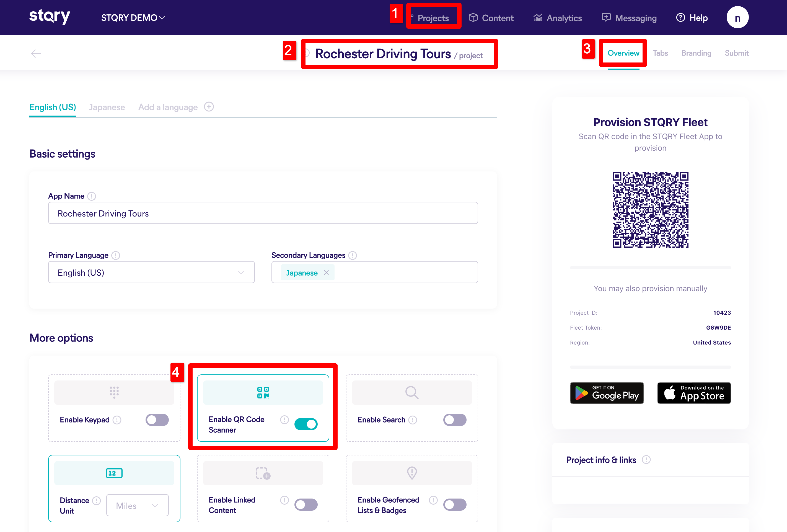Click the user avatar icon 'n'
Screen dimensions: 787x532
(737, 18)
